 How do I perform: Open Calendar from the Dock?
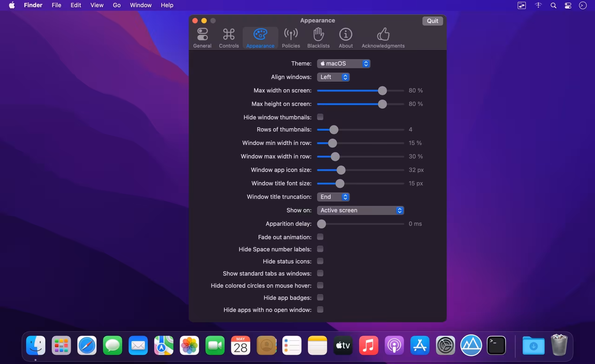(241, 345)
